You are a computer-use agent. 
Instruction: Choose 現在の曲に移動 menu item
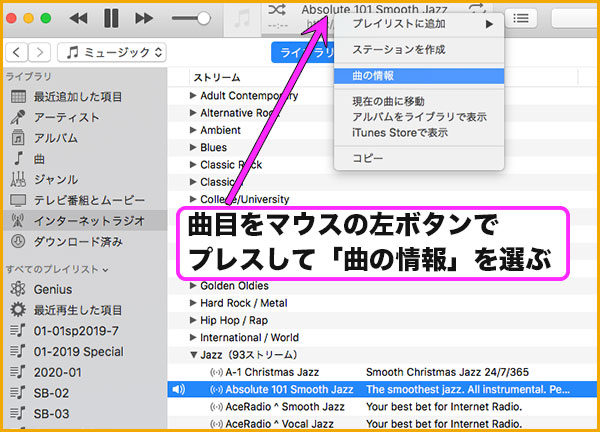coord(419,101)
